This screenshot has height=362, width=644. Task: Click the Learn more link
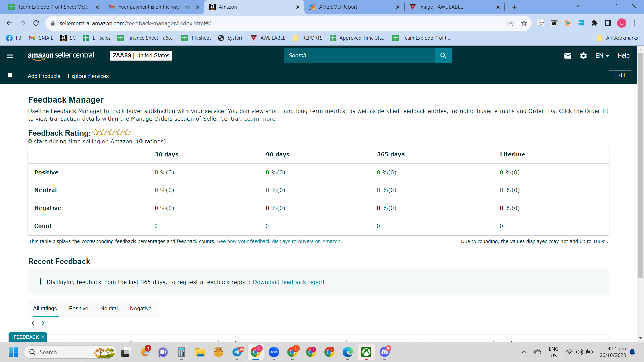(x=259, y=119)
